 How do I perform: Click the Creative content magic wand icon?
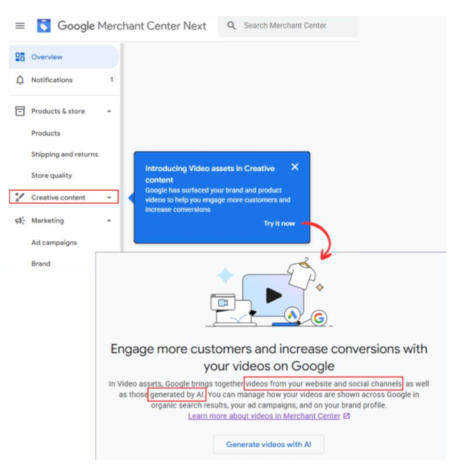tap(20, 198)
